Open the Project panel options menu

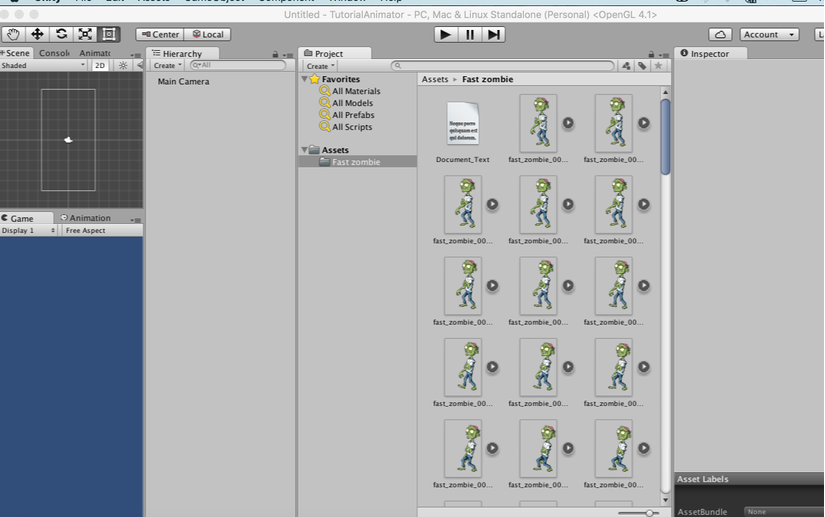pos(664,55)
